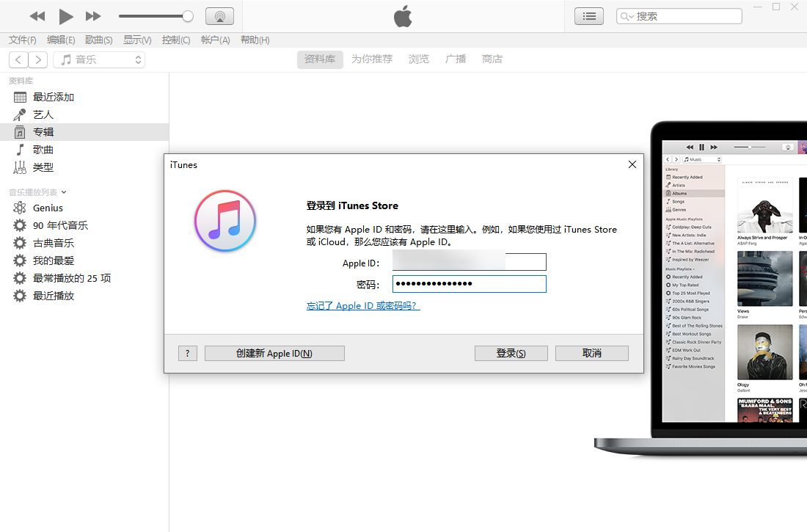Select 歌曲 with the music note icon

[x=43, y=149]
